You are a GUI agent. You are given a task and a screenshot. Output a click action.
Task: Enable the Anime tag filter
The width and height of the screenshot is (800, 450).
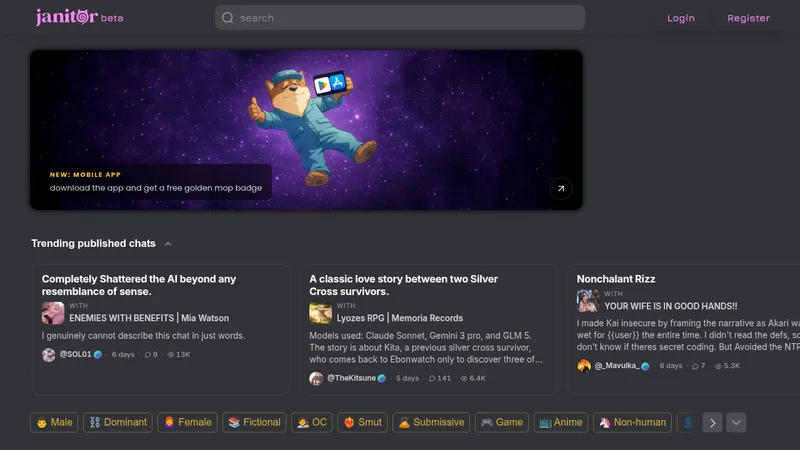(561, 422)
